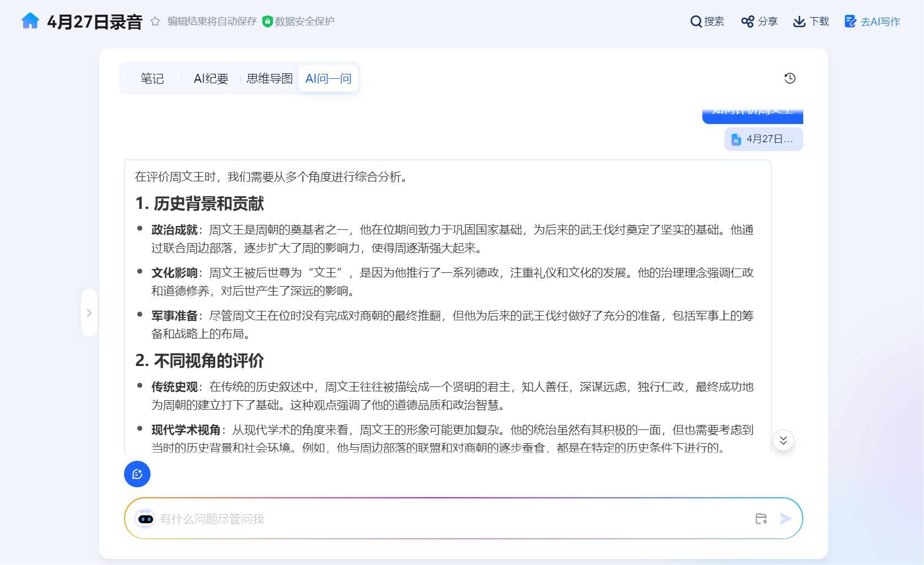Open the attached 4月27日 file chip

(x=764, y=139)
